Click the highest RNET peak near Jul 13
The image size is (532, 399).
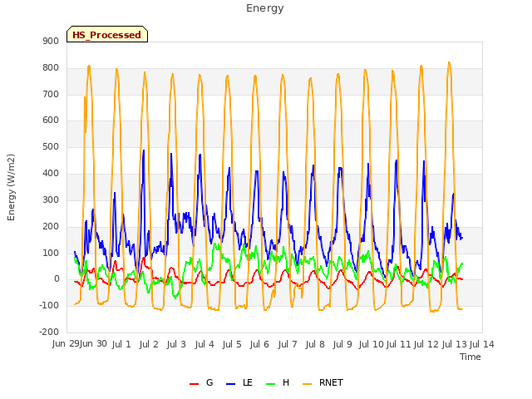[x=449, y=62]
